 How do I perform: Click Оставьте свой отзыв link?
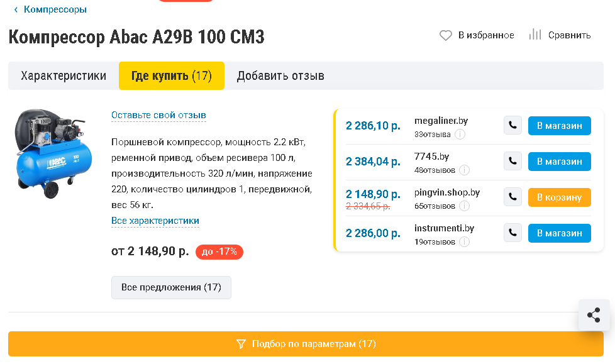(x=158, y=115)
